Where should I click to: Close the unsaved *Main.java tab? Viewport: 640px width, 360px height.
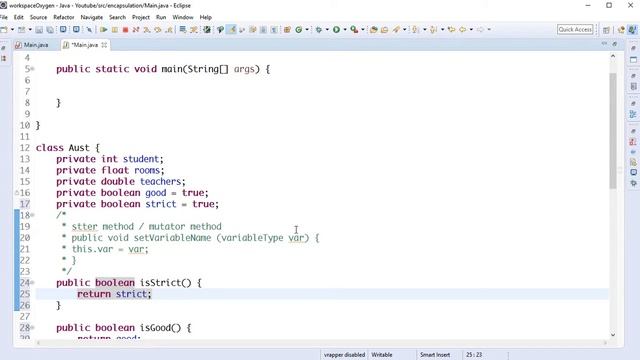coord(104,45)
